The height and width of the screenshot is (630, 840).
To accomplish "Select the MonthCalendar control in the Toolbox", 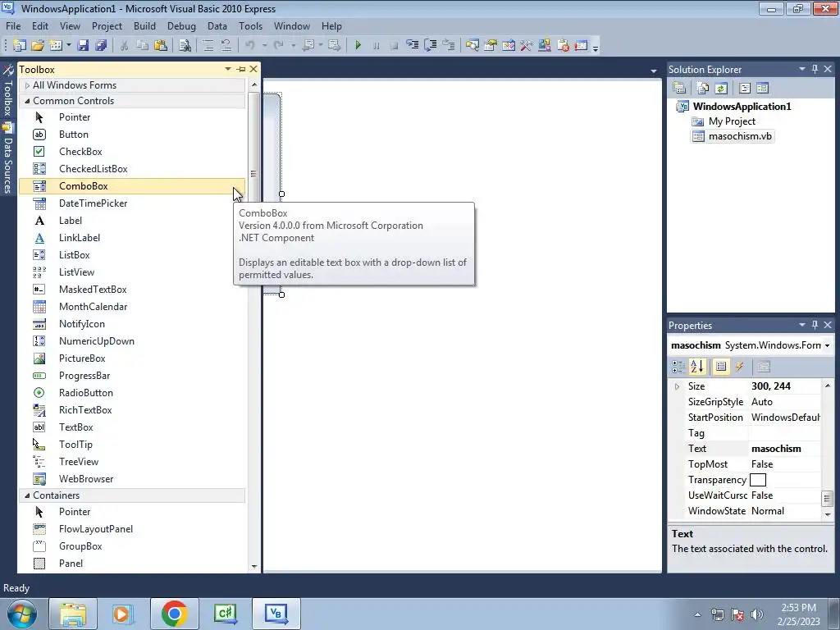I will click(132, 307).
